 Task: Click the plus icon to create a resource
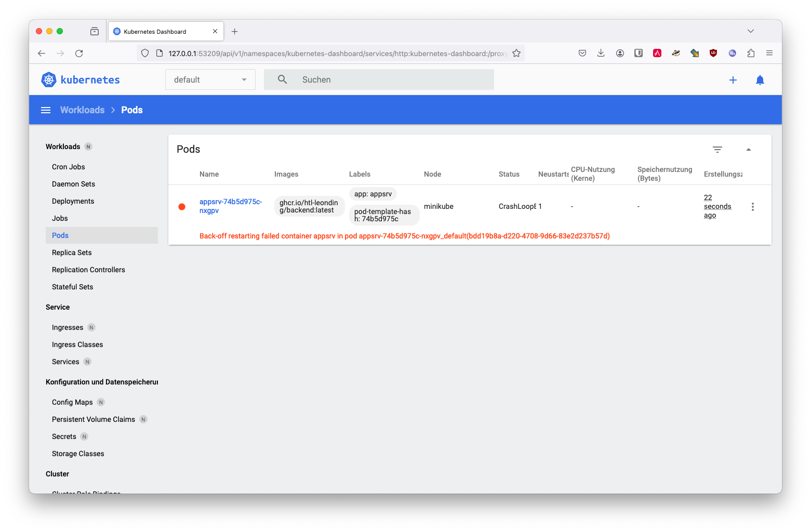733,80
